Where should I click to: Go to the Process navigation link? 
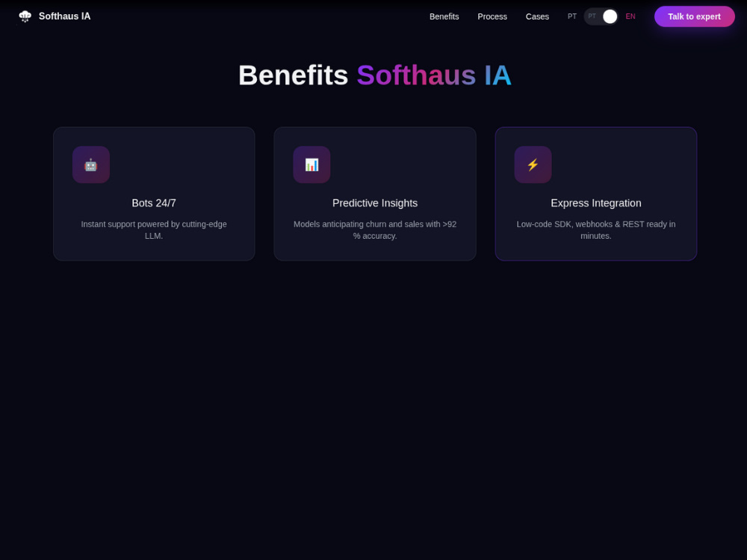click(492, 16)
